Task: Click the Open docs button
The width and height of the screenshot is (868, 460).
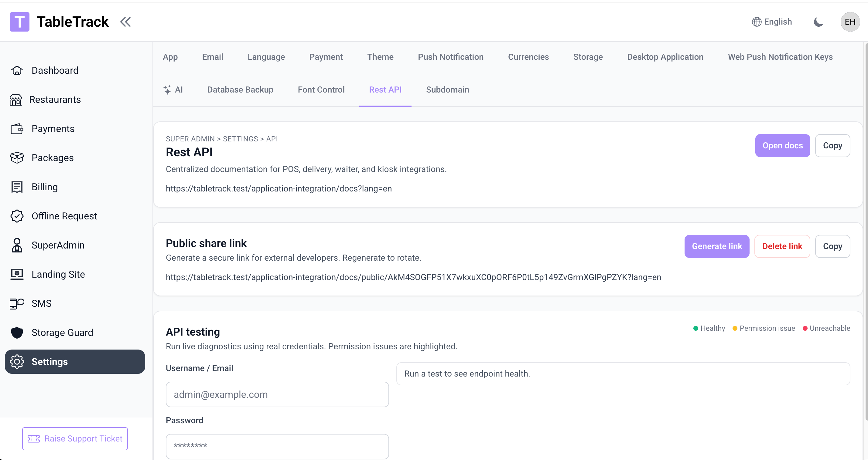Action: [782, 145]
